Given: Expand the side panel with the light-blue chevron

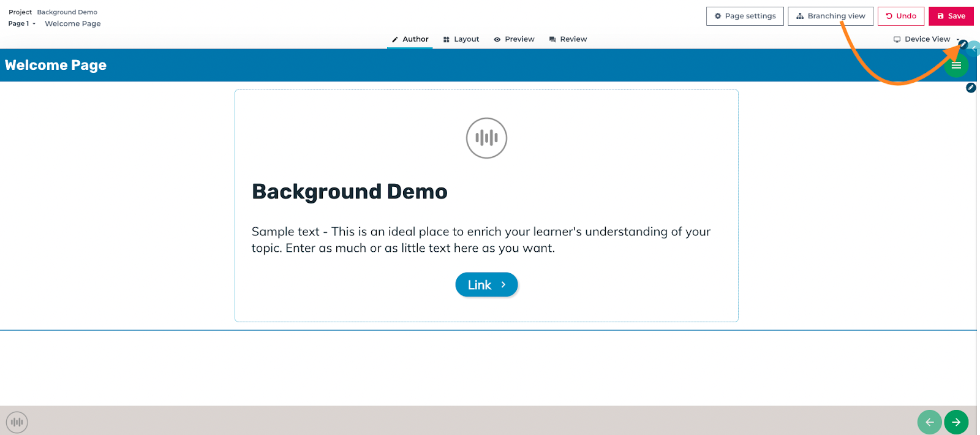Looking at the screenshot, I should 974,48.
